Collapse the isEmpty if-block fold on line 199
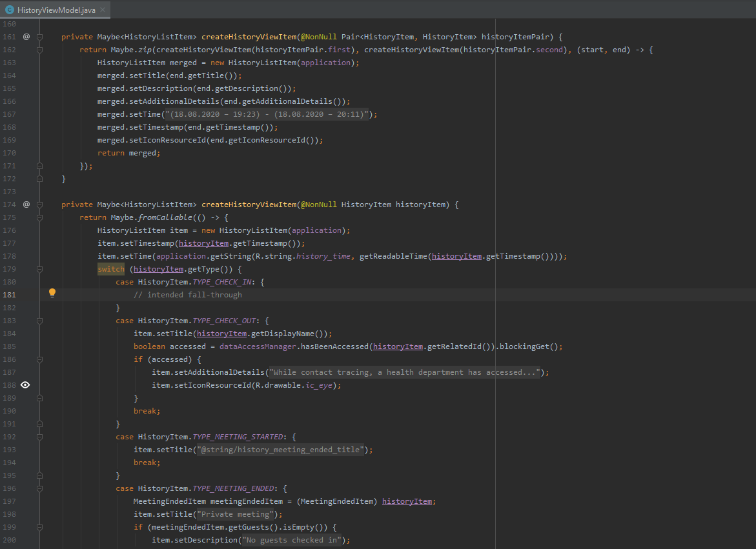 pos(39,527)
